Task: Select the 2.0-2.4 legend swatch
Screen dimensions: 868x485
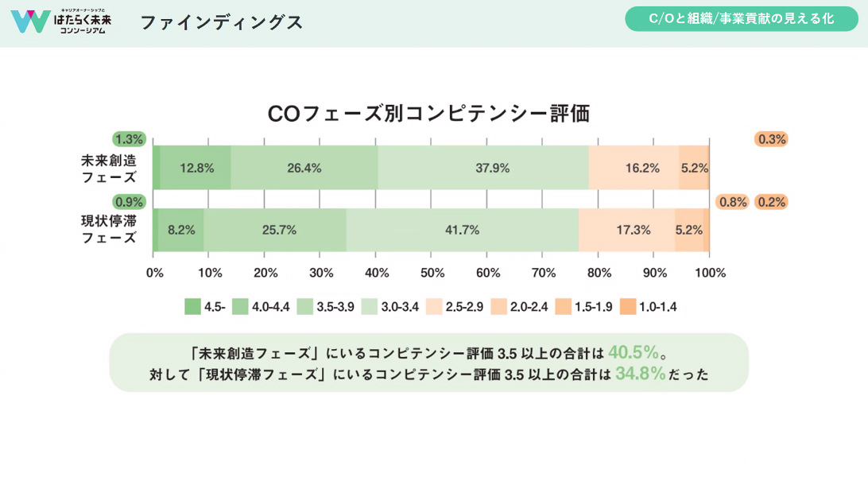Action: click(x=499, y=306)
